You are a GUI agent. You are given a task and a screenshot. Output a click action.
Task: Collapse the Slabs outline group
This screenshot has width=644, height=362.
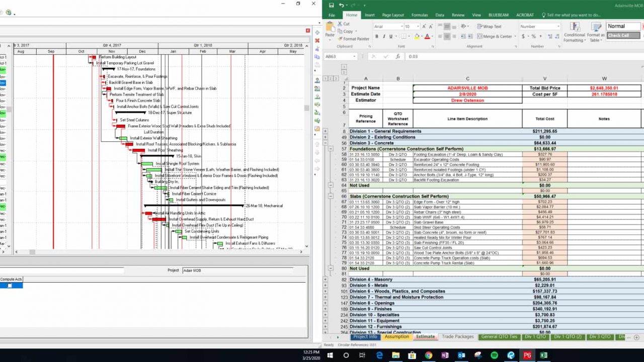pyautogui.click(x=331, y=197)
